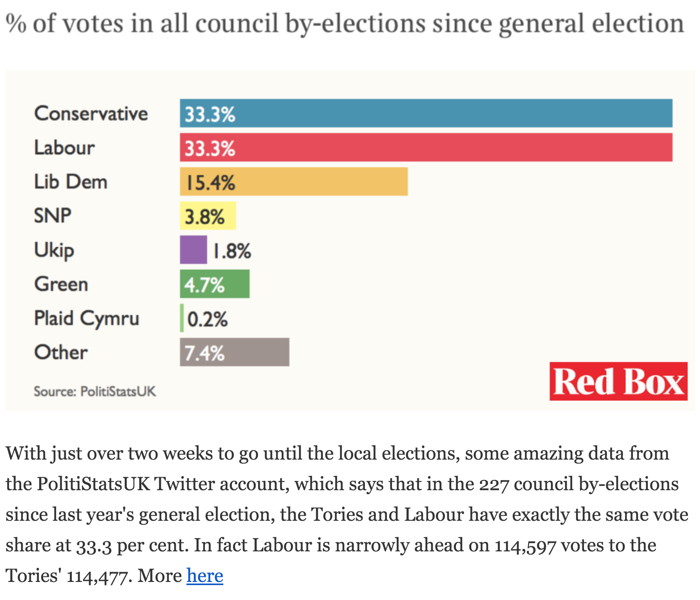
Task: Select the yellow SNP 3.8% bar
Action: tap(208, 216)
